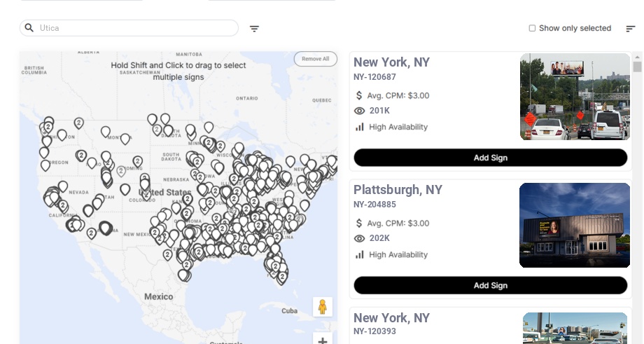The image size is (644, 344).
Task: Open the New York NY-120687 billboard photo
Action: [x=575, y=97]
